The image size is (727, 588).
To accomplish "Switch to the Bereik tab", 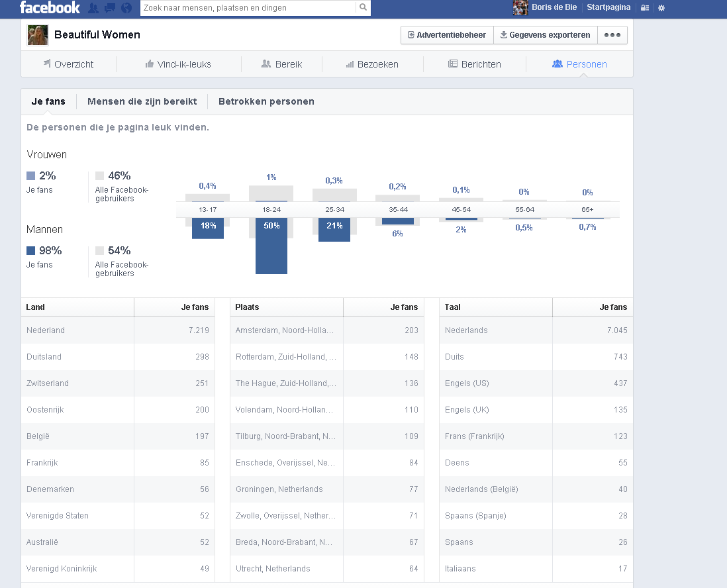I will [281, 64].
